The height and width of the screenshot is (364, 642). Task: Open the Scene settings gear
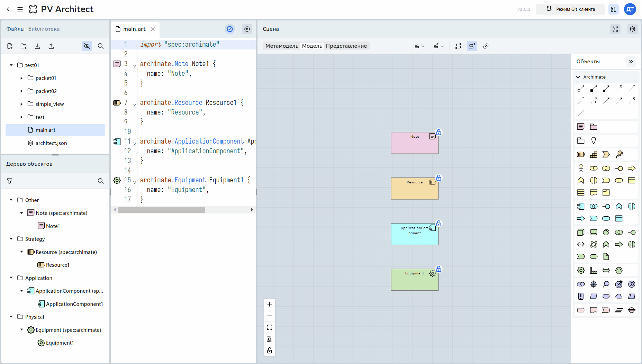coord(633,29)
